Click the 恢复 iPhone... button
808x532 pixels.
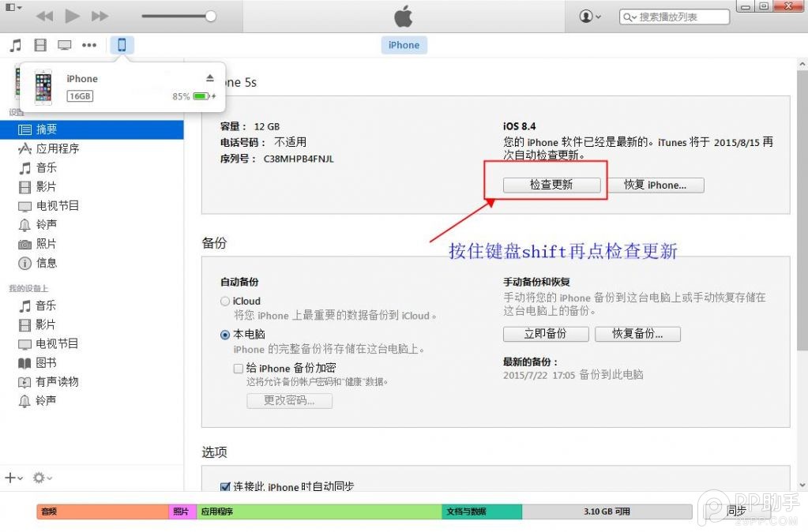point(656,185)
